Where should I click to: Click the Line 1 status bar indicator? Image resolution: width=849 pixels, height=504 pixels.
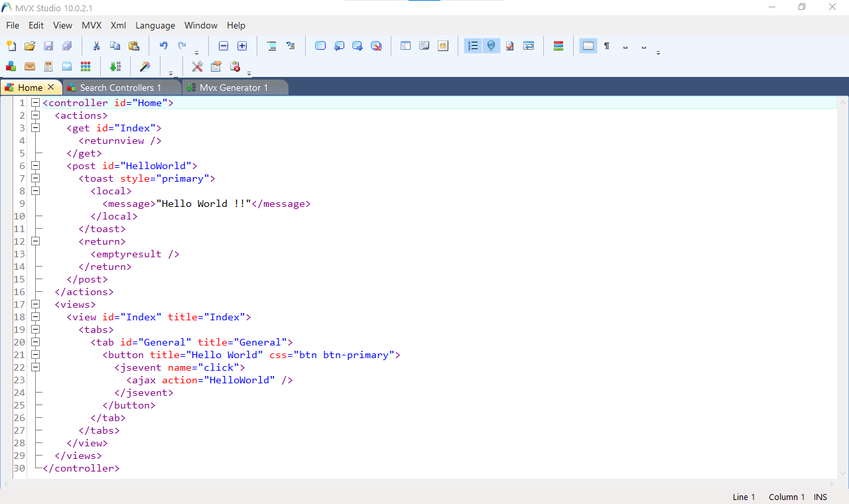(x=744, y=497)
